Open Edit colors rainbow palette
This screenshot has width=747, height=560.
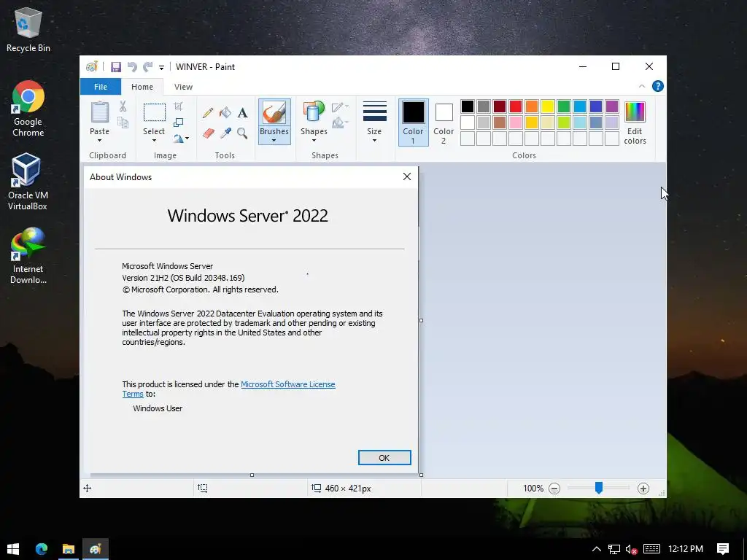point(635,122)
